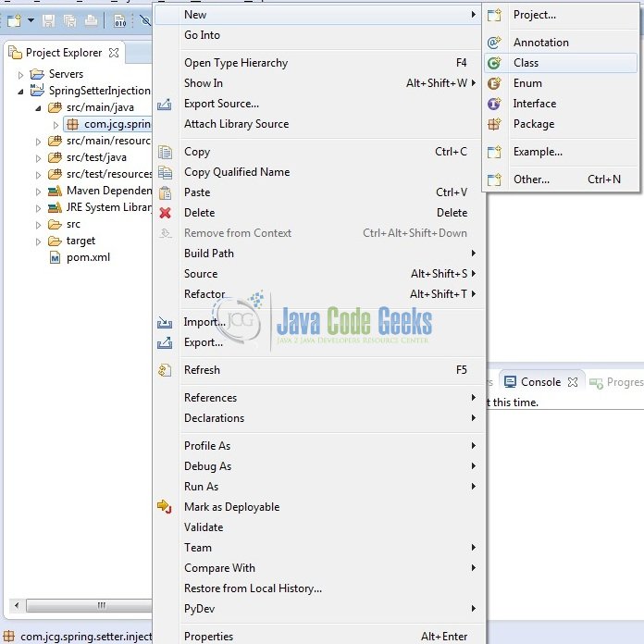Open Project... from the New submenu
This screenshot has height=644, width=644.
click(560, 15)
